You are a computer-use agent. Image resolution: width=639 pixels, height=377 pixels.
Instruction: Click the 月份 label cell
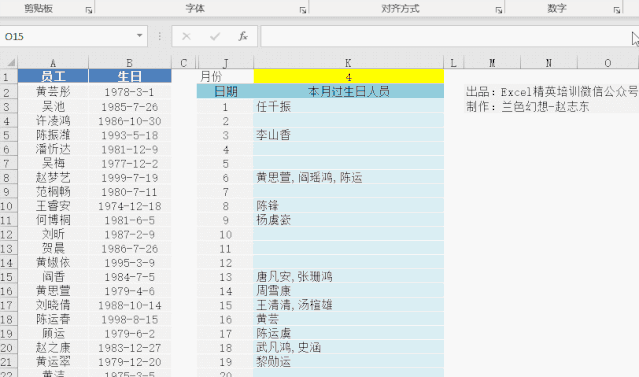point(225,77)
